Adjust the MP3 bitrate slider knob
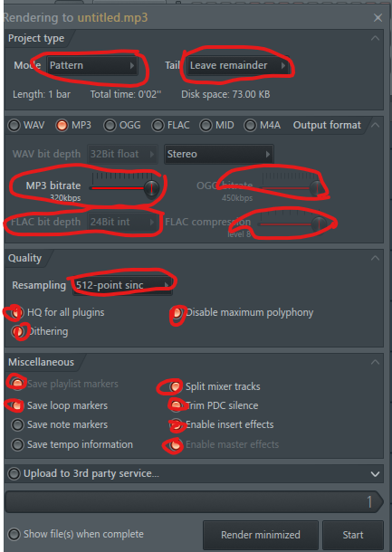The width and height of the screenshot is (392, 552). click(x=151, y=188)
